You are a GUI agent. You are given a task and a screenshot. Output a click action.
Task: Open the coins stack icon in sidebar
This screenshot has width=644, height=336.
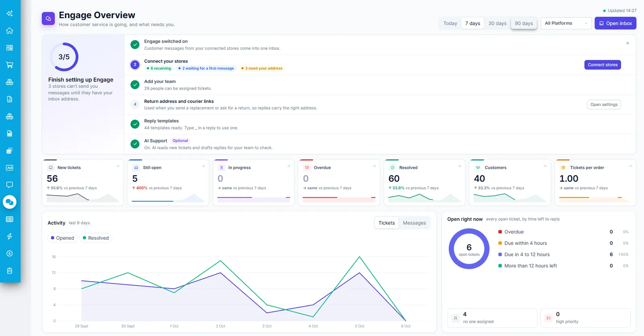tap(10, 151)
